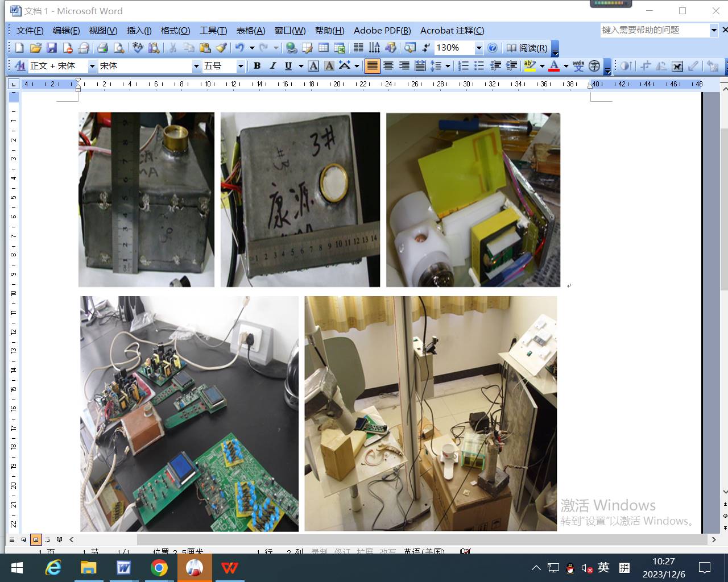Click the red font color button
The width and height of the screenshot is (728, 582).
tap(553, 66)
